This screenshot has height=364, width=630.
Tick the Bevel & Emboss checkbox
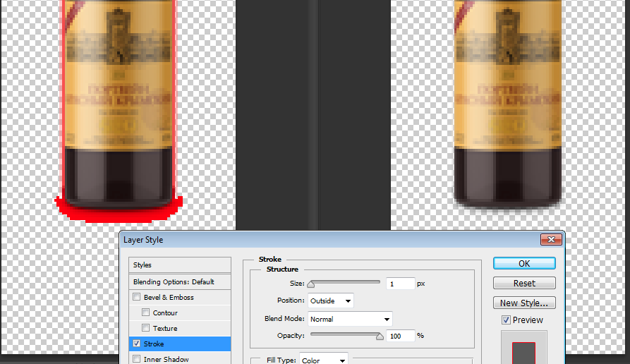pyautogui.click(x=137, y=297)
